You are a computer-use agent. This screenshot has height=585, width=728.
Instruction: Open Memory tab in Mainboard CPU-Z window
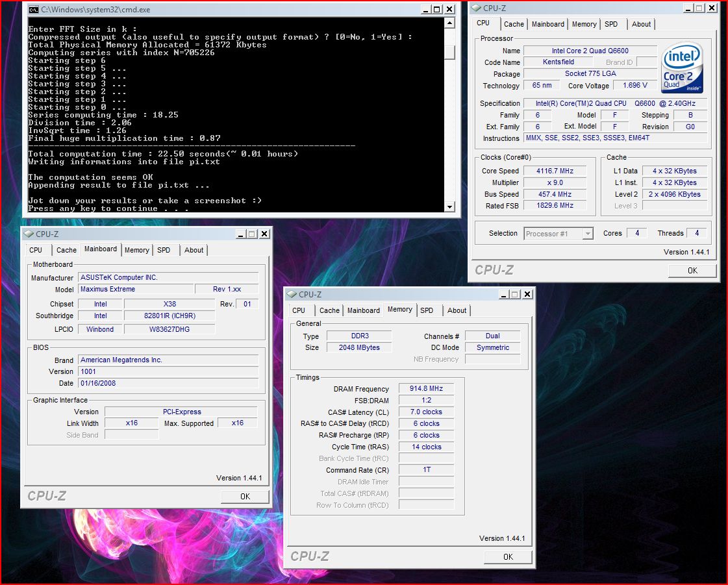tap(137, 250)
